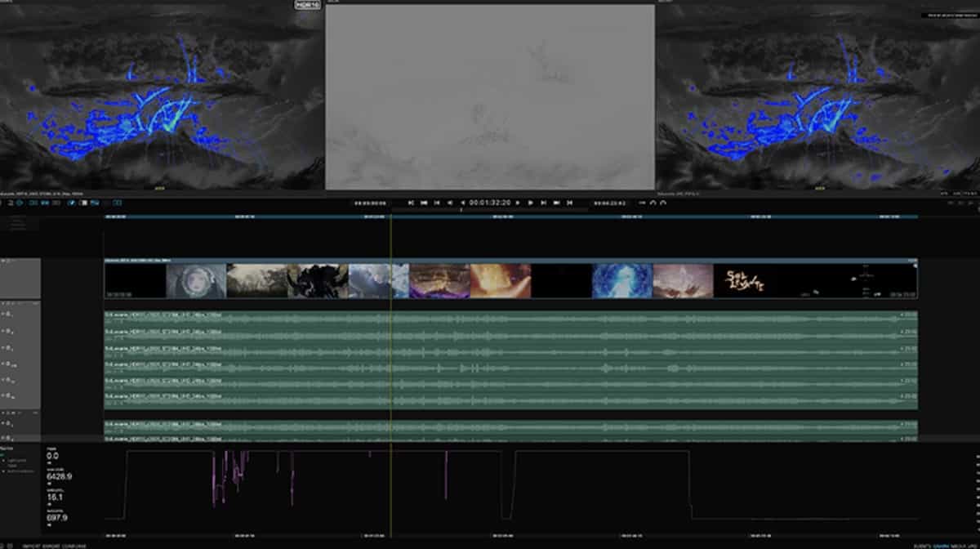Click the Undo arrow icon right of the transport bar

pyautogui.click(x=651, y=202)
